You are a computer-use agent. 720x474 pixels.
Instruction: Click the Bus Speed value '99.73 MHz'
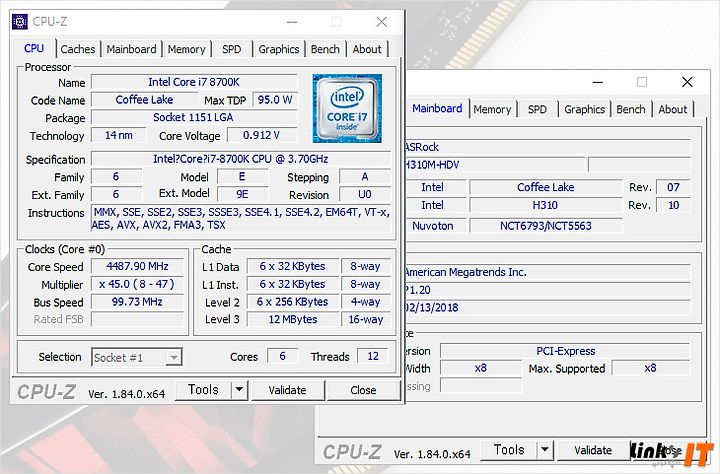coord(137,302)
